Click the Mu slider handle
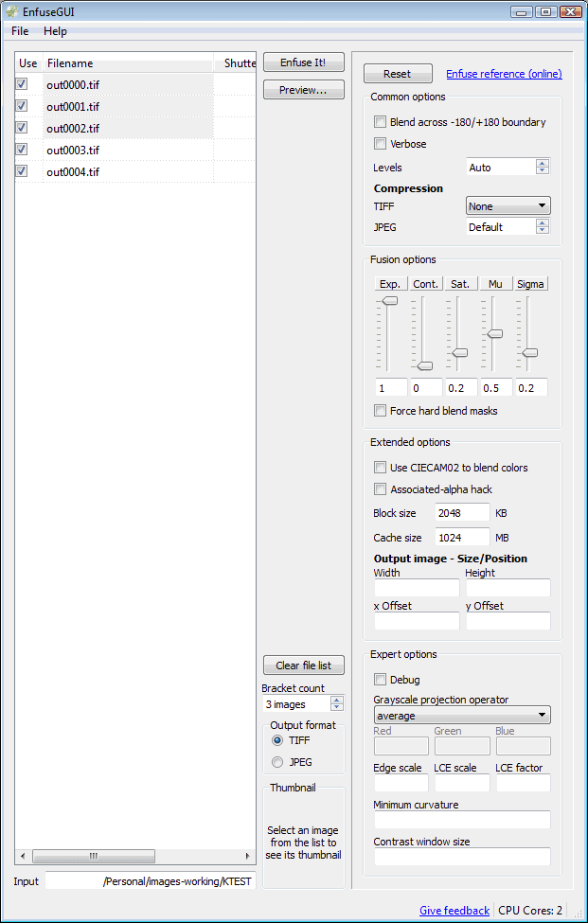Image resolution: width=588 pixels, height=923 pixels. click(x=495, y=334)
